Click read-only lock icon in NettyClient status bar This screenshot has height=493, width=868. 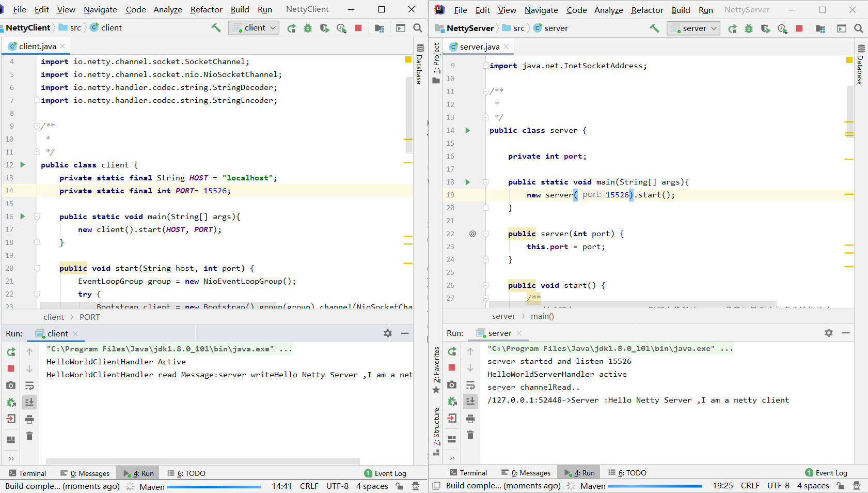(x=399, y=486)
